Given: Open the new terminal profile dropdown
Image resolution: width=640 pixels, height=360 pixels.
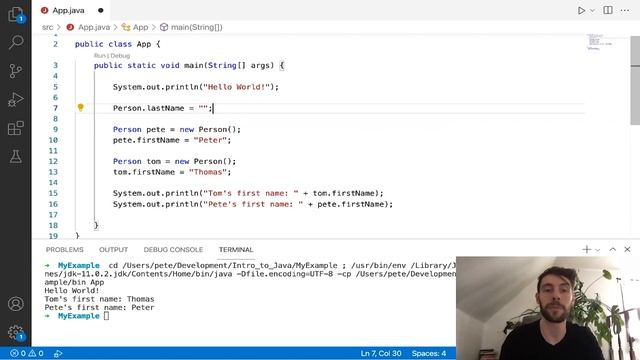Looking at the screenshot, I should [598, 250].
